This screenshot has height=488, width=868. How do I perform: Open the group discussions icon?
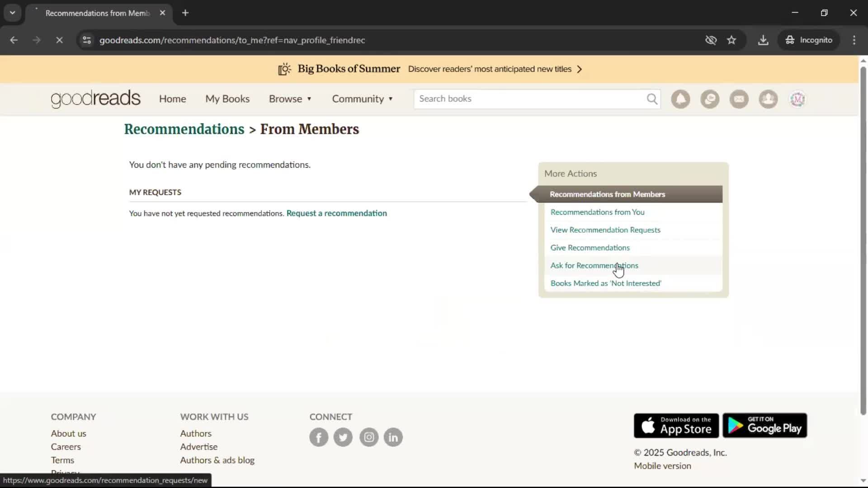(710, 99)
